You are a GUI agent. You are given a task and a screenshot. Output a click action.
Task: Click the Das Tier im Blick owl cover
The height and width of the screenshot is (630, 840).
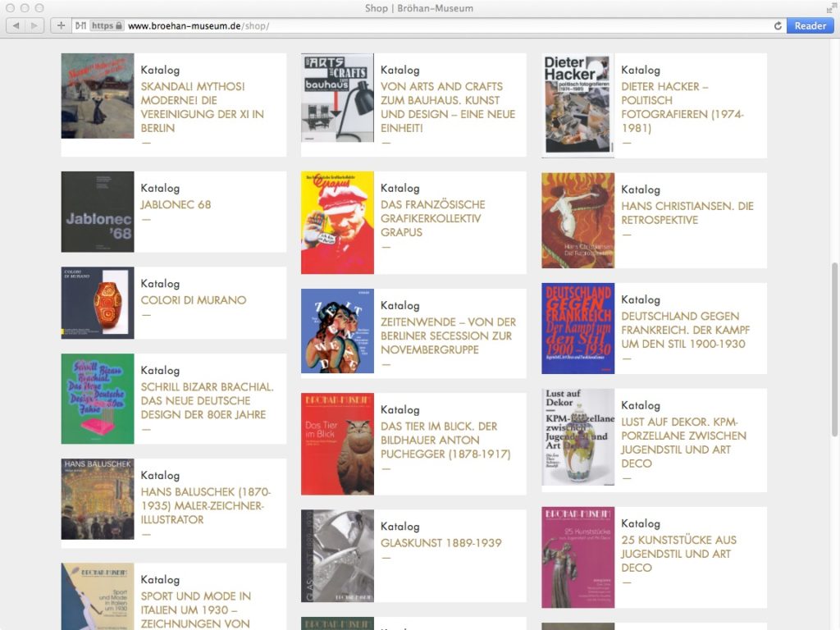[337, 444]
